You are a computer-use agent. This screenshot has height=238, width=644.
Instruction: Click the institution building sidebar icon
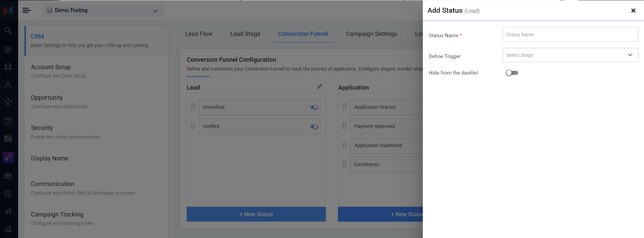[8, 67]
